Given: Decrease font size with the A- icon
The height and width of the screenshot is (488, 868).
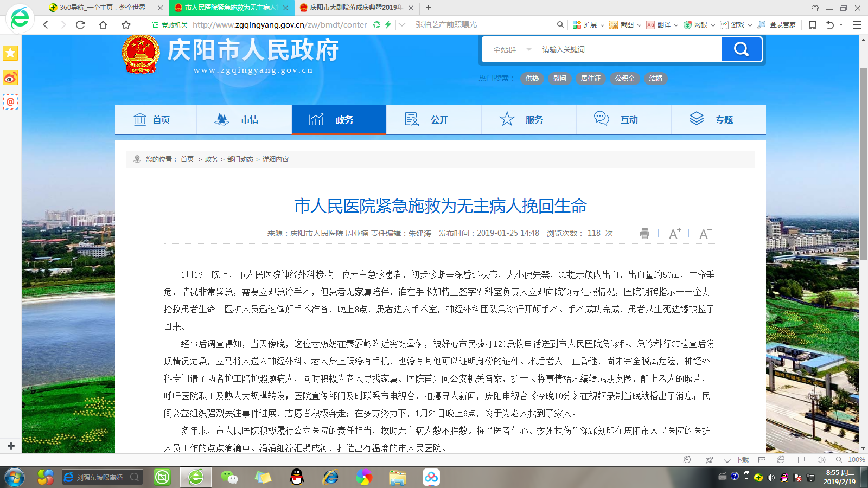Looking at the screenshot, I should coord(705,234).
